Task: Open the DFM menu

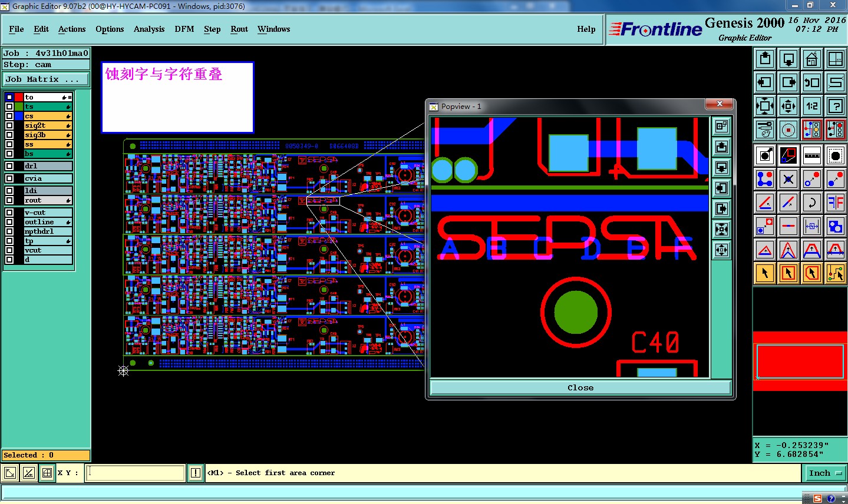Action: click(184, 29)
